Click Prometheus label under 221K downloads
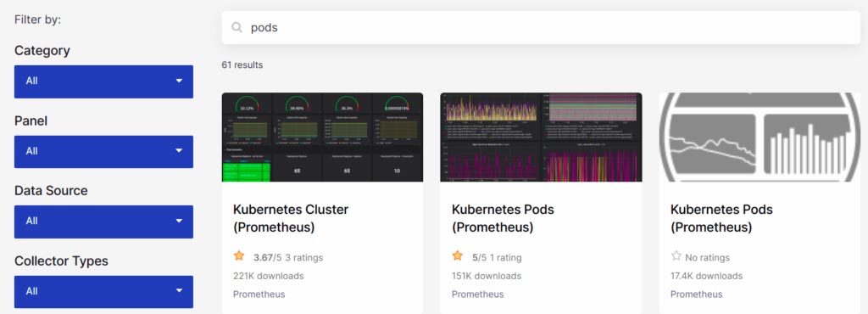The image size is (868, 314). tap(259, 294)
